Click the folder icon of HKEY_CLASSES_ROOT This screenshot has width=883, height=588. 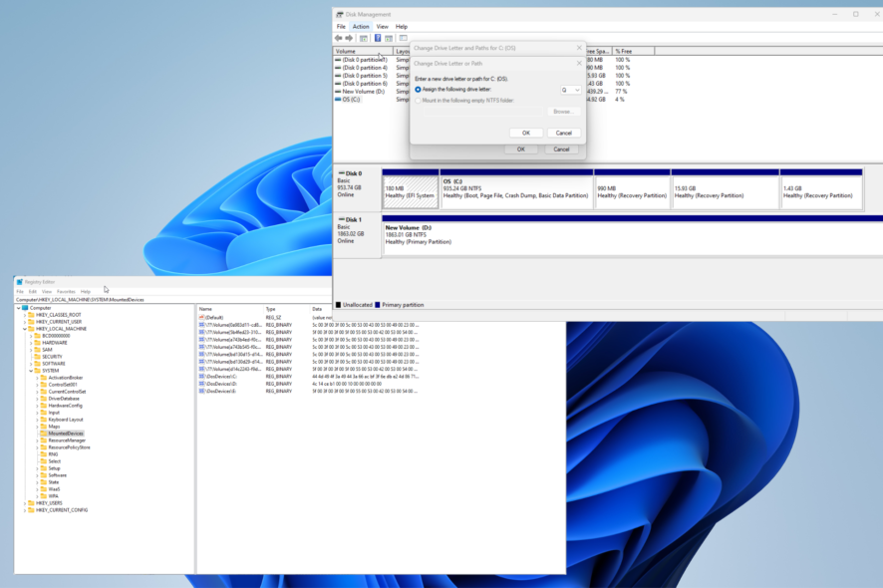point(31,315)
